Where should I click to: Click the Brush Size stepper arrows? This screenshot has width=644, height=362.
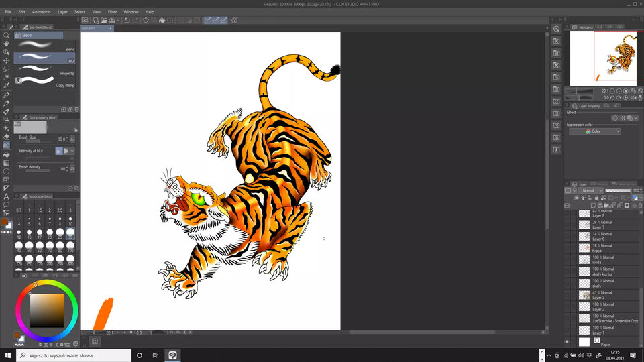click(67, 139)
